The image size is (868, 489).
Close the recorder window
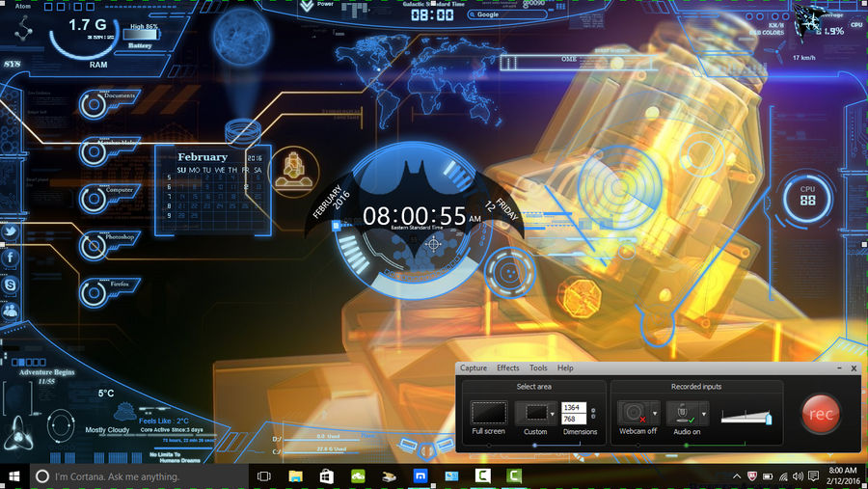point(854,367)
